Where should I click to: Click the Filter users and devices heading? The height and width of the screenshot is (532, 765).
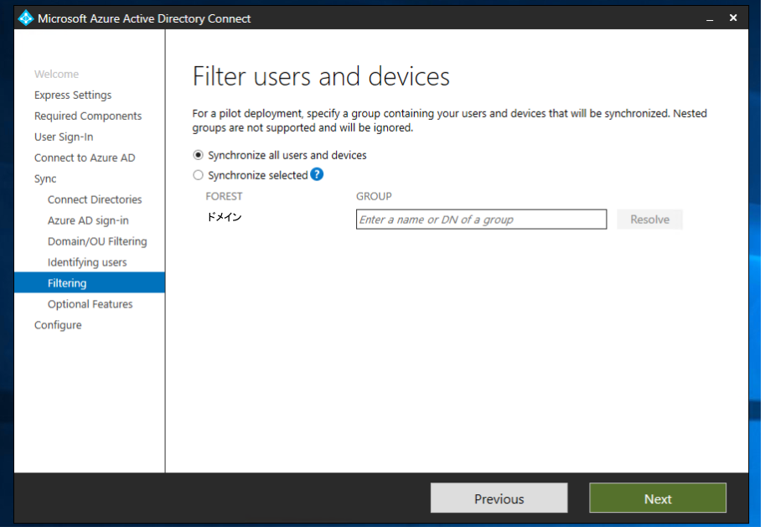coord(323,77)
